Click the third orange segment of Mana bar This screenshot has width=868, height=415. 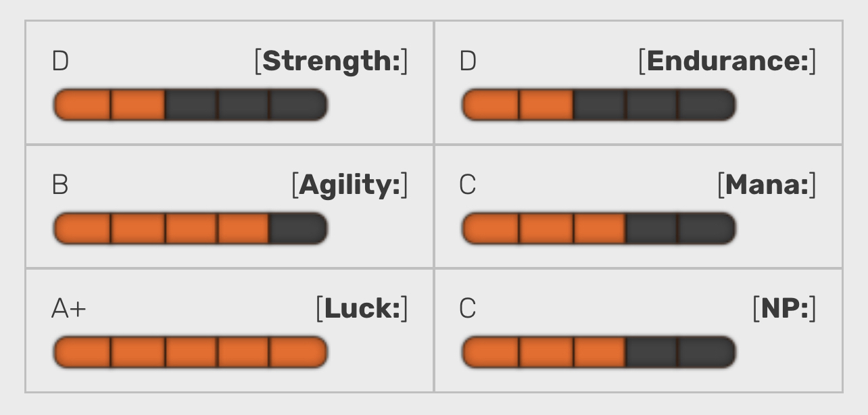(x=600, y=228)
